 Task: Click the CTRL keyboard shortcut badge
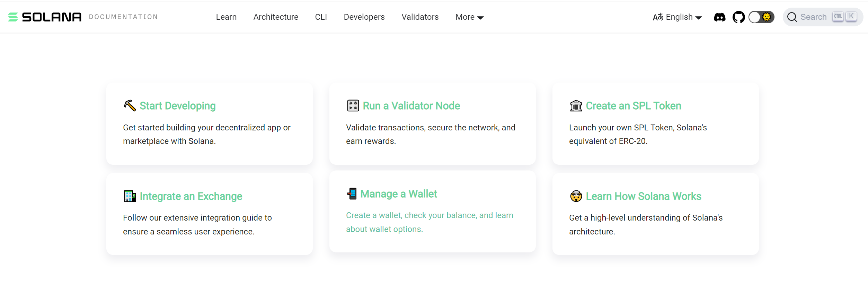[x=838, y=17]
